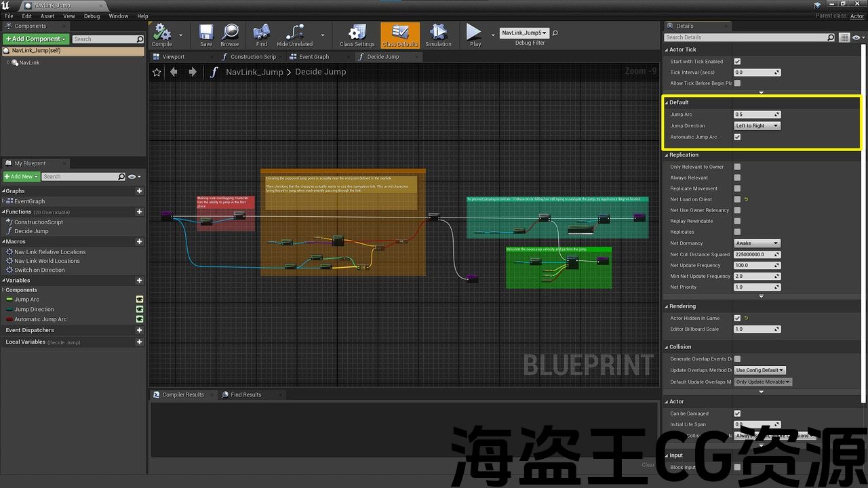This screenshot has width=868, height=488.
Task: Open the Net Dormancy dropdown
Action: click(x=757, y=243)
